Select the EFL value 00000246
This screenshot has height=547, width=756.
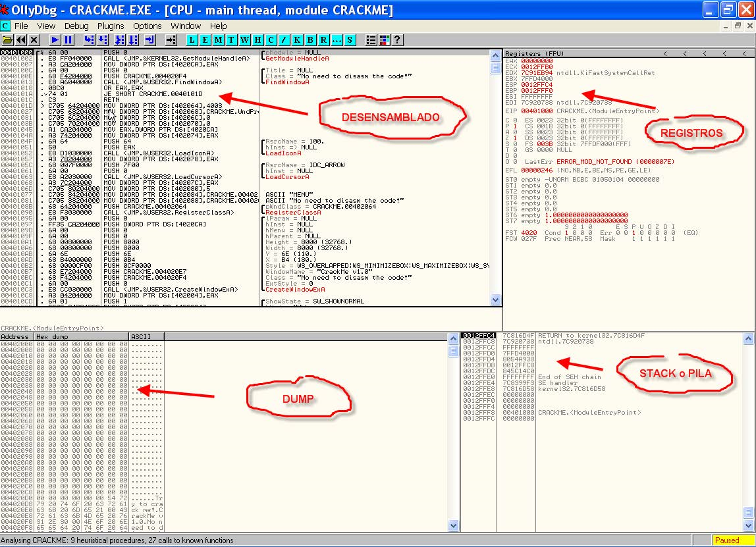click(537, 170)
